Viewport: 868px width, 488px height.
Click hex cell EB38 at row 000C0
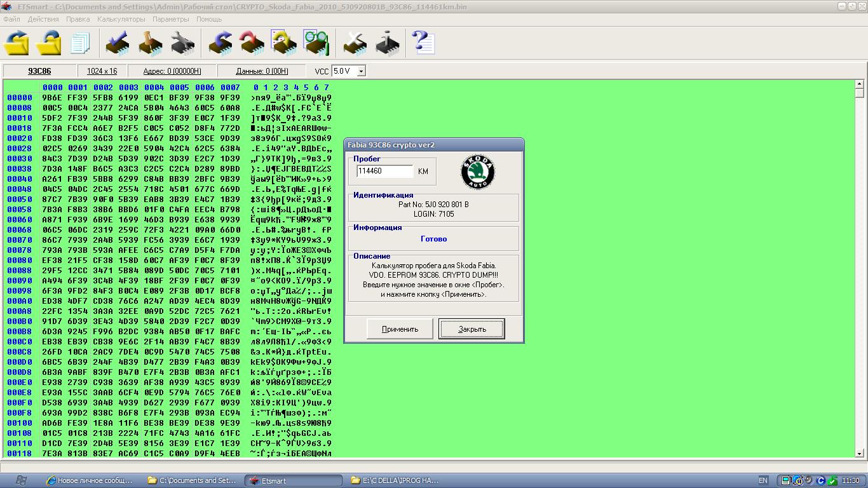[x=52, y=342]
